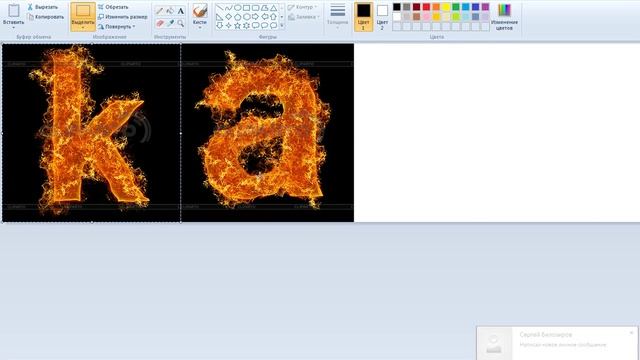Click the Вставить clipboard icon

coord(13,11)
